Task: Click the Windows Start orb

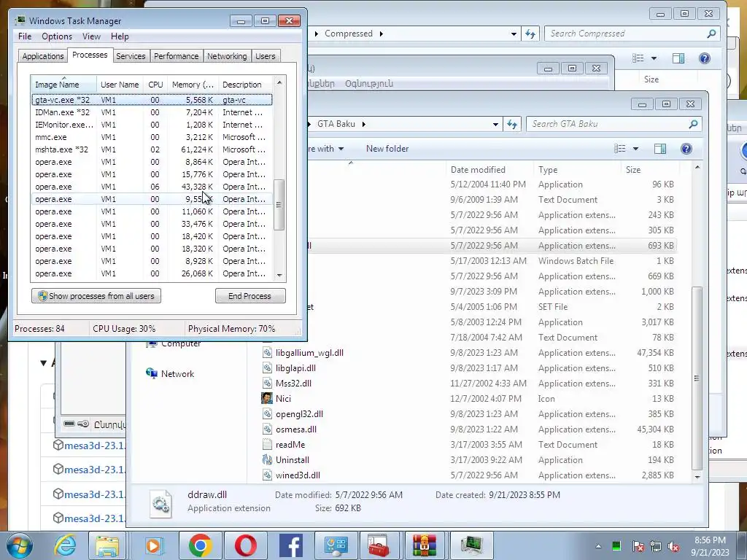Action: 20,545
